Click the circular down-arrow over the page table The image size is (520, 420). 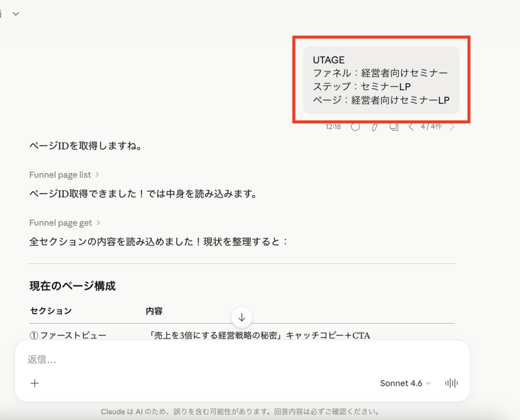(x=241, y=317)
